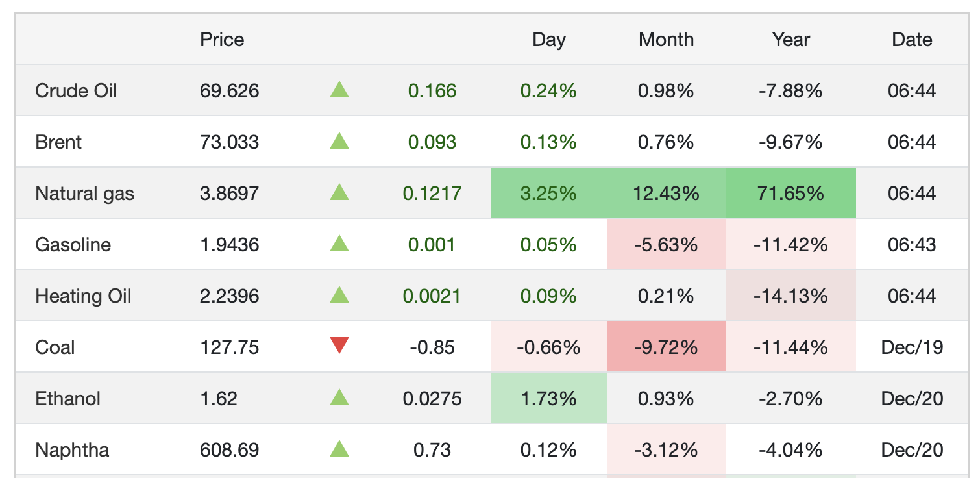Open the Ethanol commodity link
The height and width of the screenshot is (478, 980).
tap(67, 398)
